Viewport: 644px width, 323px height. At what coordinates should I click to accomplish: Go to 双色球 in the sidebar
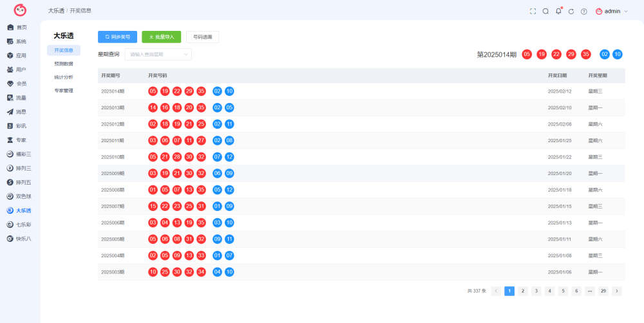(x=19, y=196)
